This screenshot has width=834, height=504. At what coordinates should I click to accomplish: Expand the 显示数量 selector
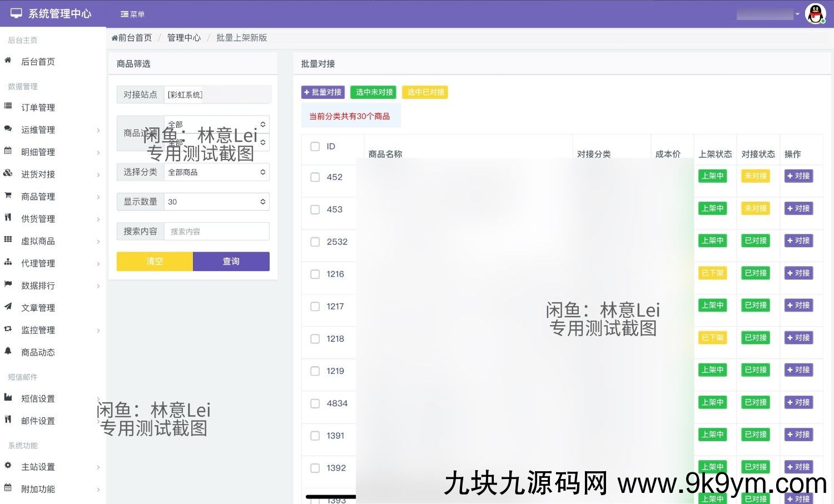(217, 201)
